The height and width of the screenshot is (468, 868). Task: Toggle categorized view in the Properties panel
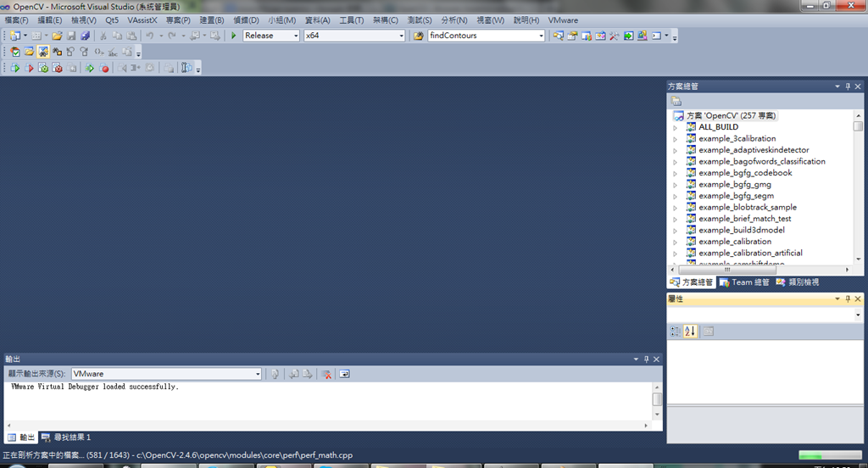click(x=676, y=331)
